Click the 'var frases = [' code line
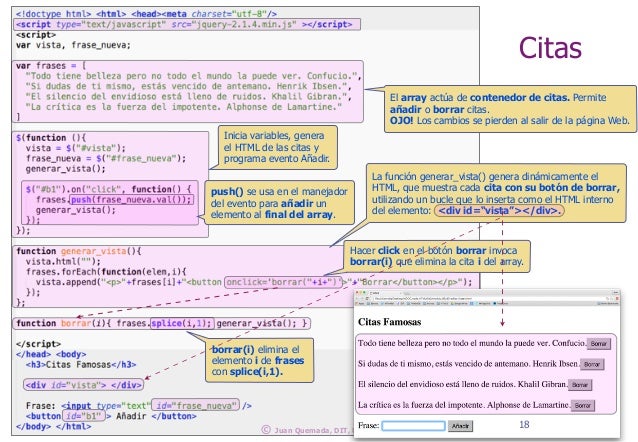The width and height of the screenshot is (638, 442). (51, 66)
